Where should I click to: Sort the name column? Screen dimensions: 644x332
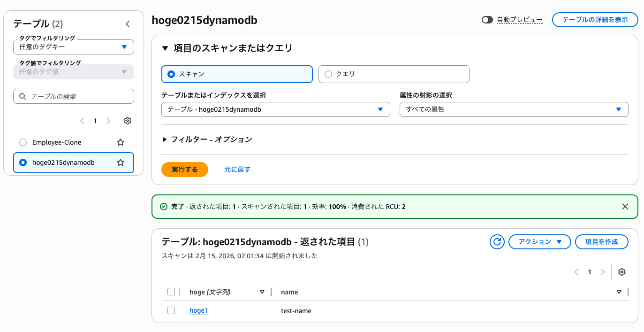pos(619,292)
